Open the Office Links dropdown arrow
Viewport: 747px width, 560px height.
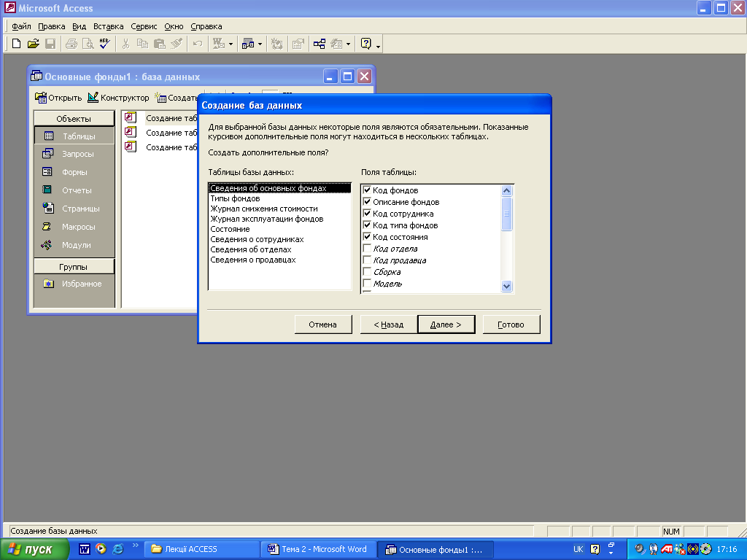[231, 44]
